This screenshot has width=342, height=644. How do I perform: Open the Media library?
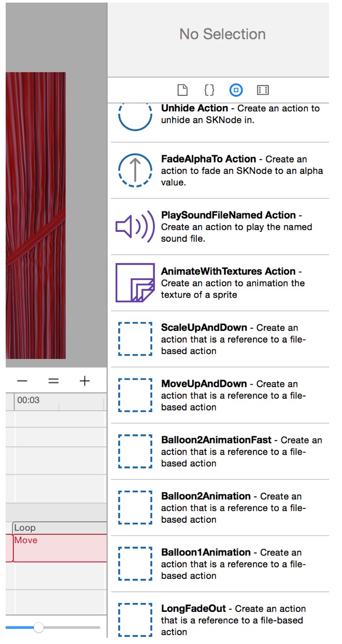coord(263,90)
